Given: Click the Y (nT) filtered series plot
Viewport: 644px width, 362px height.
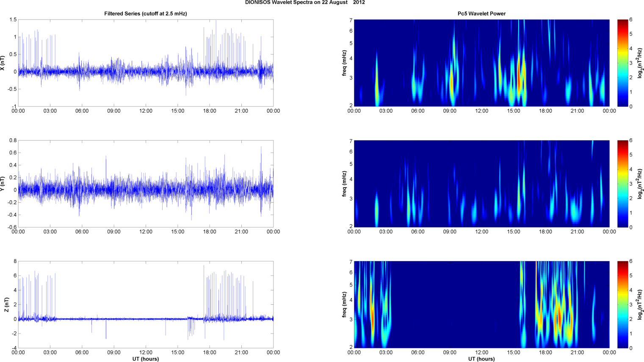Looking at the screenshot, I should (146, 184).
